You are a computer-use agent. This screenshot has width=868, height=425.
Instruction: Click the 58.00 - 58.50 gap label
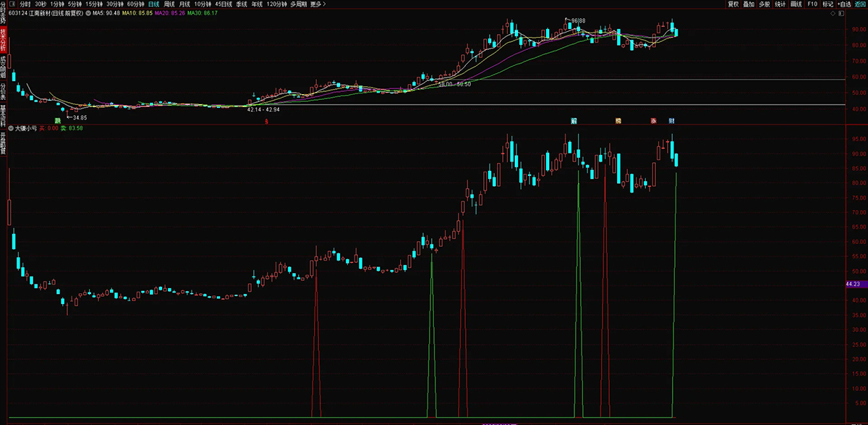click(x=454, y=84)
